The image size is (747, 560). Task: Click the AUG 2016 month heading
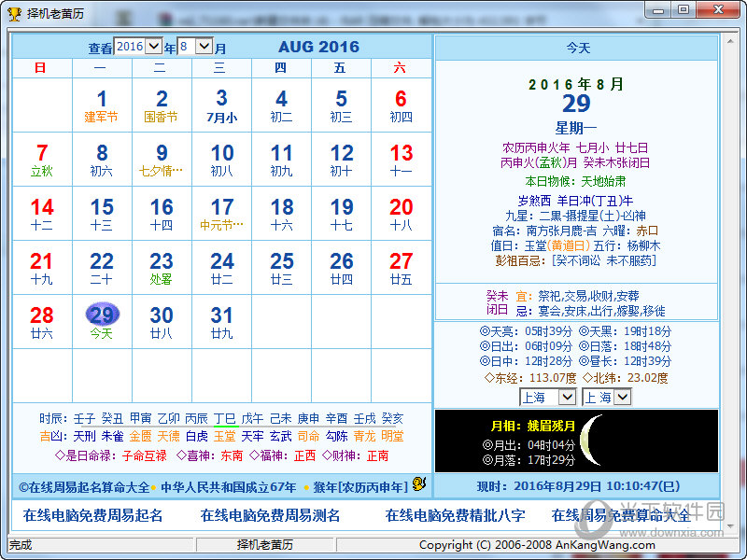(318, 47)
